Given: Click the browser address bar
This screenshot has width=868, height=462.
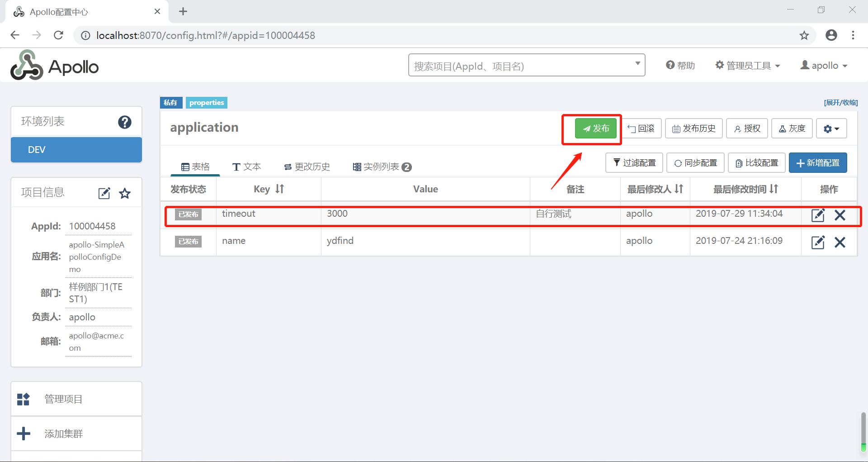Looking at the screenshot, I should (206, 35).
